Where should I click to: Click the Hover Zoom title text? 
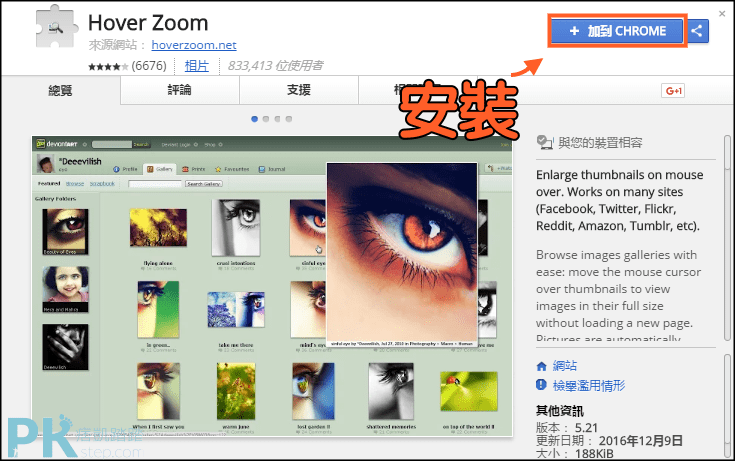(x=148, y=23)
